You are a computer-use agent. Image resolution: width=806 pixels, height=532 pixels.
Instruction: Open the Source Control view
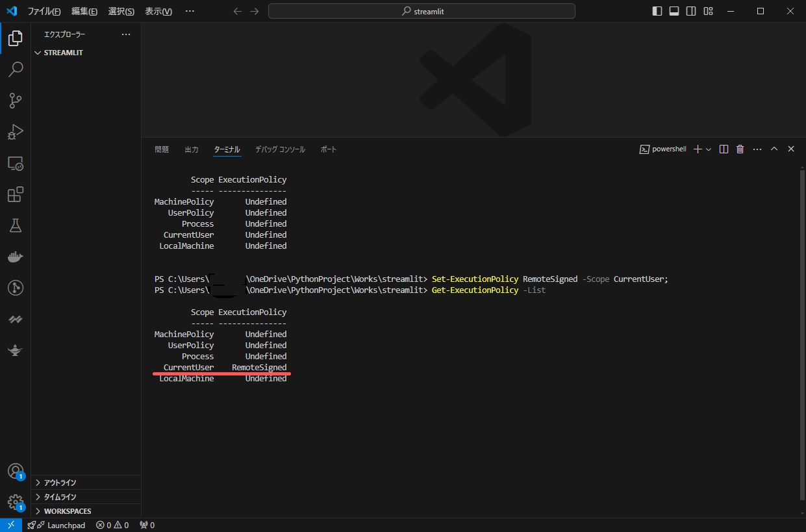pos(16,100)
